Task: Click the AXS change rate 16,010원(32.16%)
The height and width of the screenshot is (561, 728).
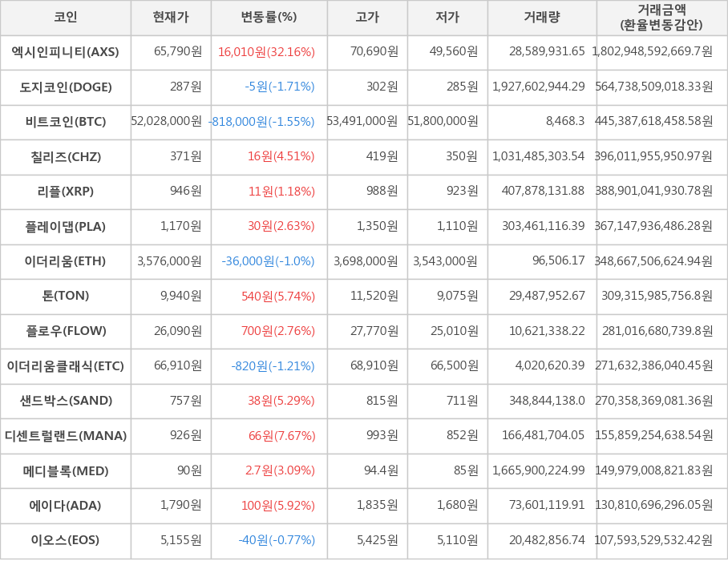Action: 266,52
